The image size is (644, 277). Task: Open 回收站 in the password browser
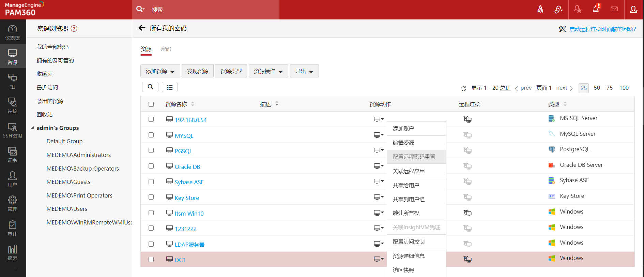click(x=45, y=115)
